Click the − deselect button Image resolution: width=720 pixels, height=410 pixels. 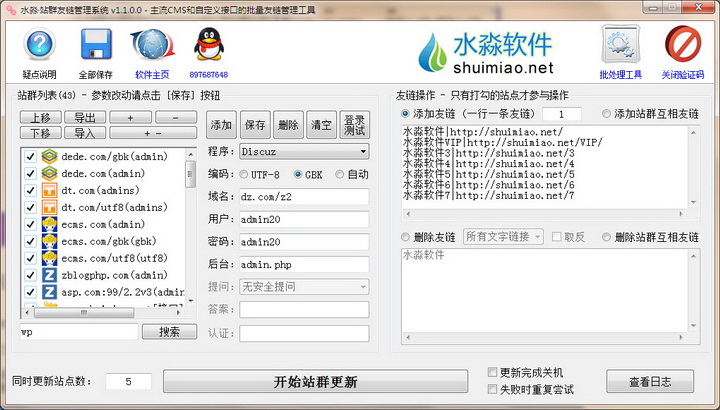(176, 117)
